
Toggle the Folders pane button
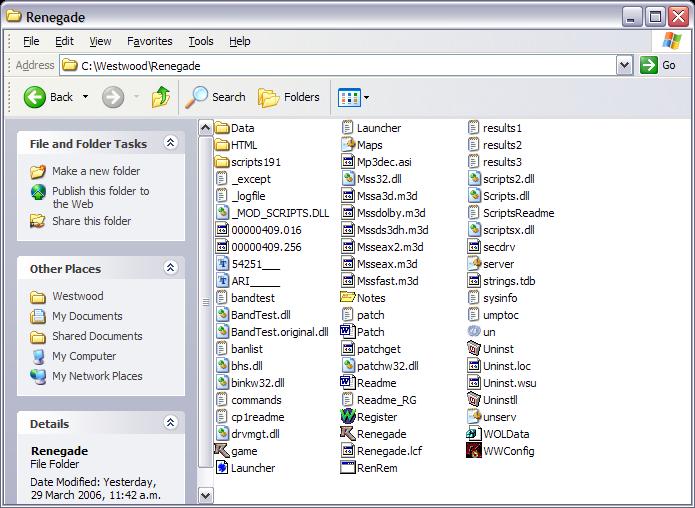tap(289, 97)
